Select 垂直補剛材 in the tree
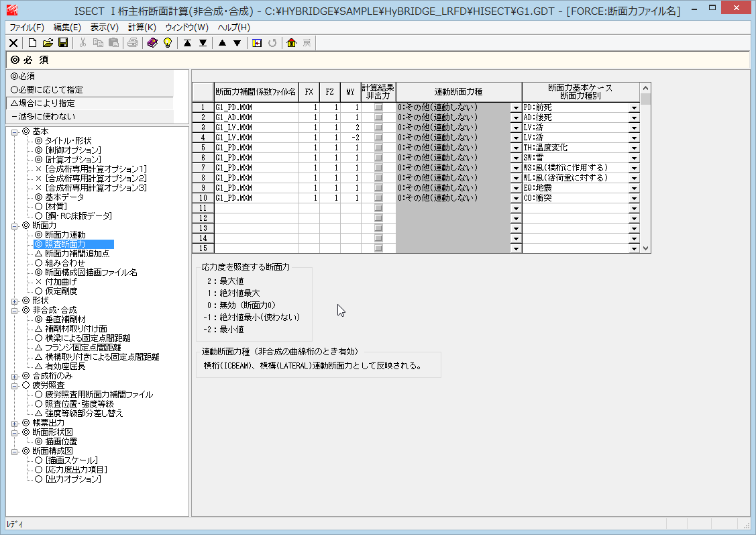 pyautogui.click(x=69, y=320)
